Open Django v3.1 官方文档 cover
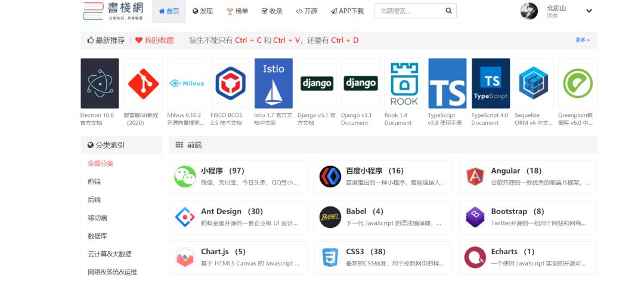This screenshot has width=644, height=281. point(317,84)
